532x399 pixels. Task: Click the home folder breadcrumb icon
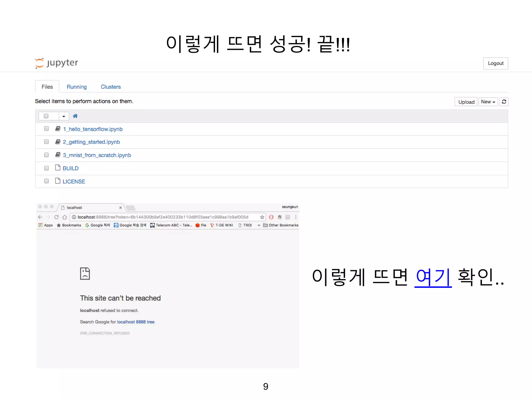pos(75,116)
